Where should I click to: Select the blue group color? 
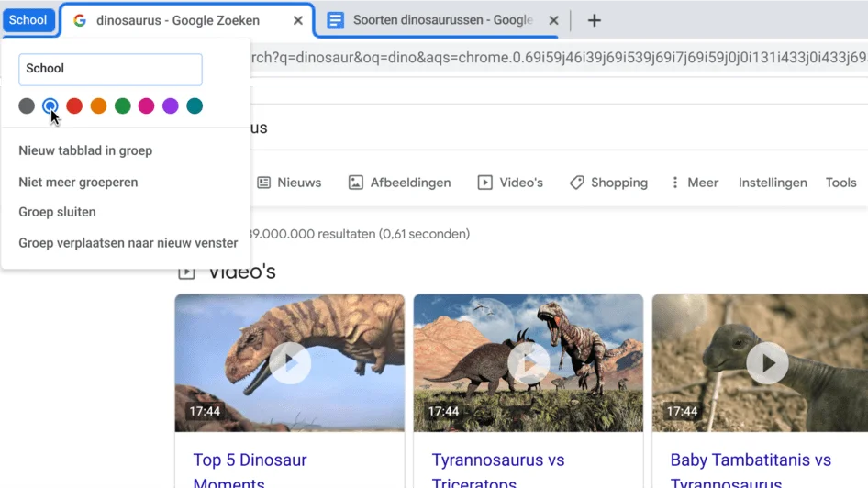[50, 105]
